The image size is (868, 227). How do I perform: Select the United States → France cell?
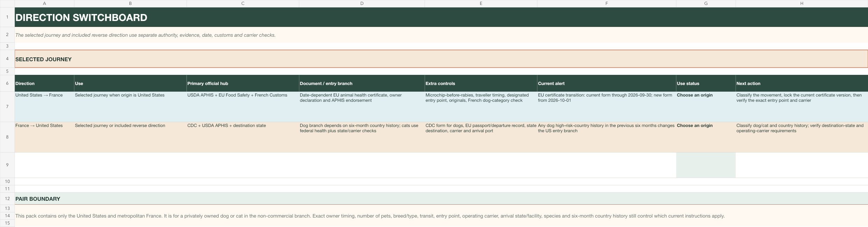[44, 107]
